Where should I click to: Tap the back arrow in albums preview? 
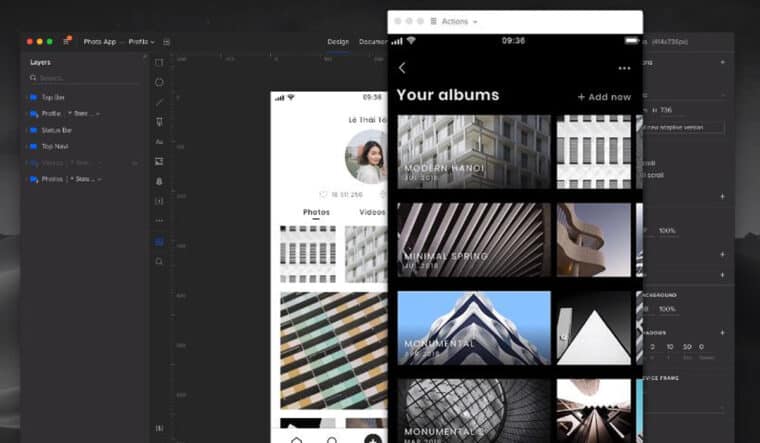click(402, 68)
